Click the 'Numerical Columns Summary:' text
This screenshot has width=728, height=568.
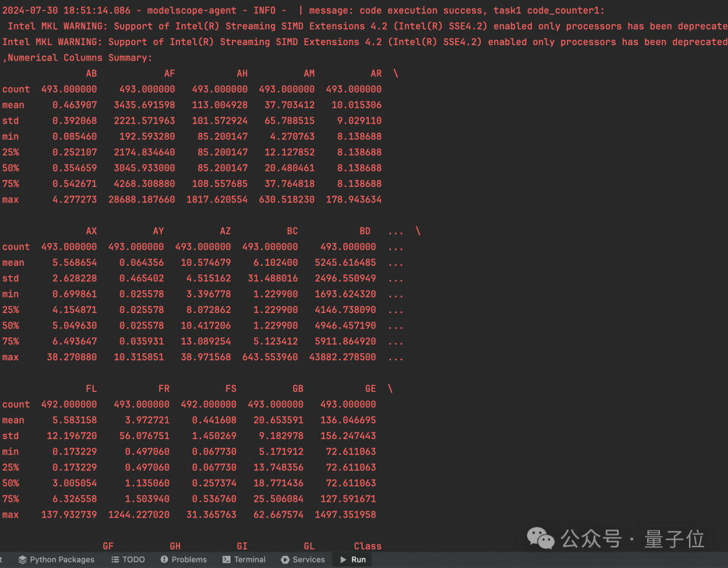click(80, 57)
